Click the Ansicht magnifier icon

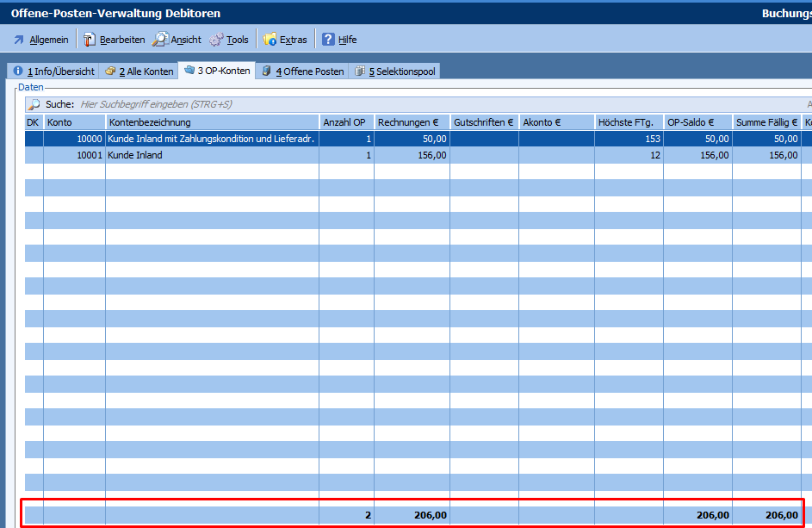(160, 40)
